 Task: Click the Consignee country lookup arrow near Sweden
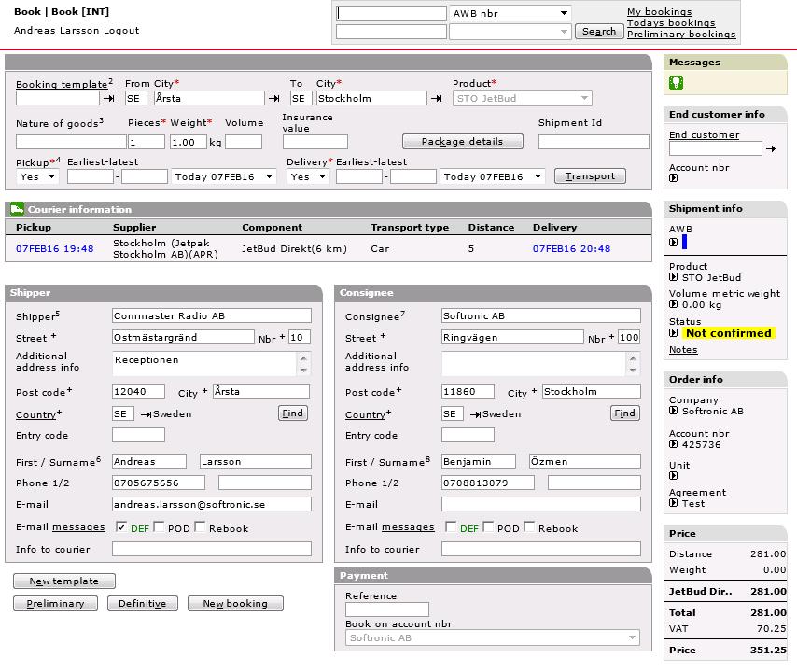[475, 414]
